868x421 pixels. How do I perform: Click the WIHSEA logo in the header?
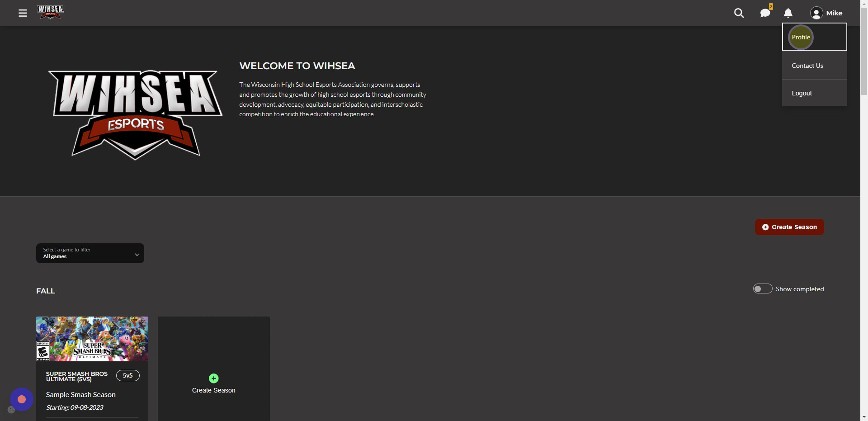pos(50,12)
